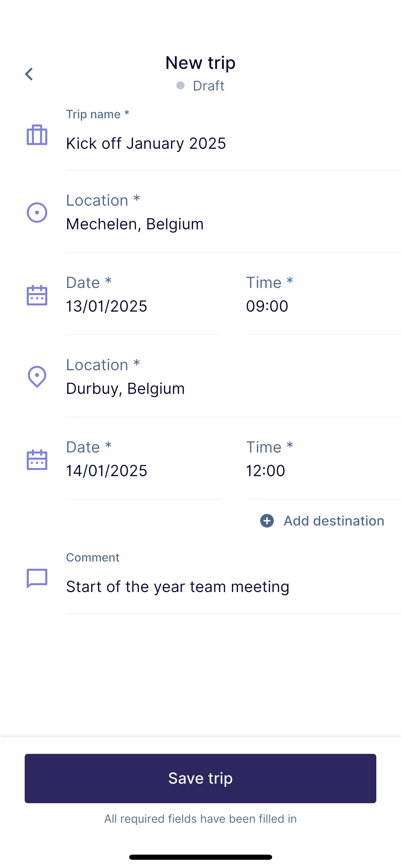Tap the suitcase icon beside Trip name
The height and width of the screenshot is (868, 401).
(37, 135)
